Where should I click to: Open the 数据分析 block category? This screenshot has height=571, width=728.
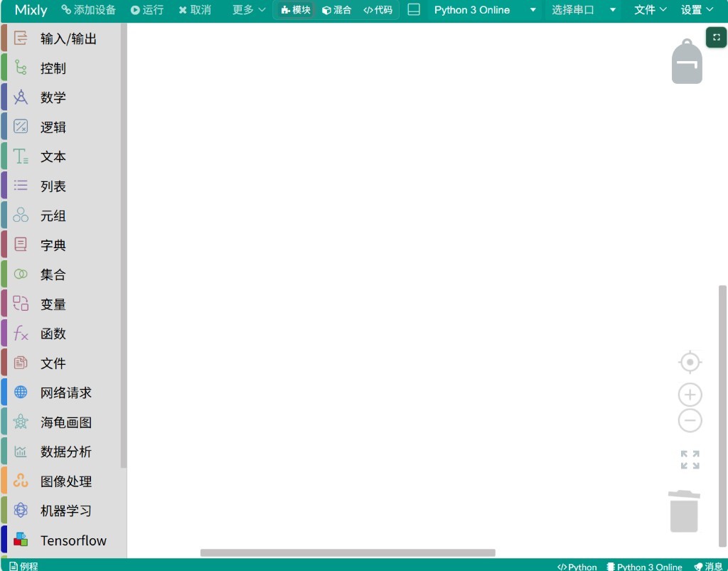60,452
